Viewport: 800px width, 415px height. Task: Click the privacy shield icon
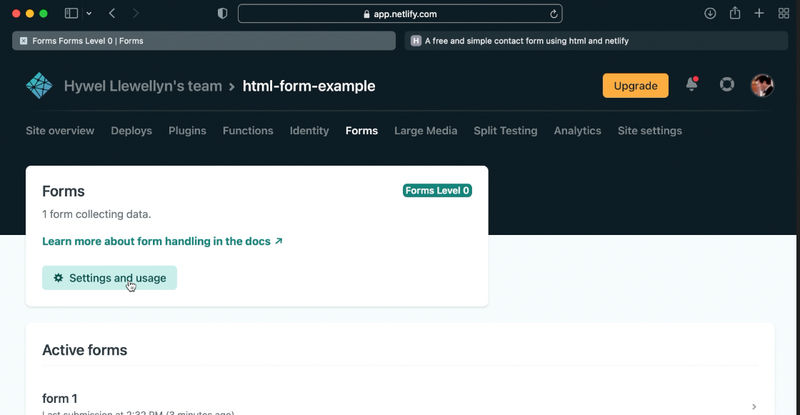pyautogui.click(x=222, y=14)
